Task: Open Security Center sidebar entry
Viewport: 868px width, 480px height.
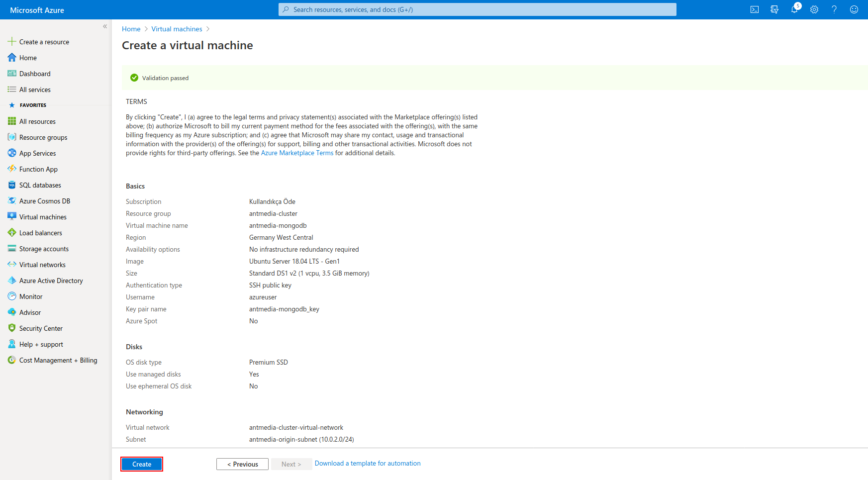Action: click(x=41, y=329)
